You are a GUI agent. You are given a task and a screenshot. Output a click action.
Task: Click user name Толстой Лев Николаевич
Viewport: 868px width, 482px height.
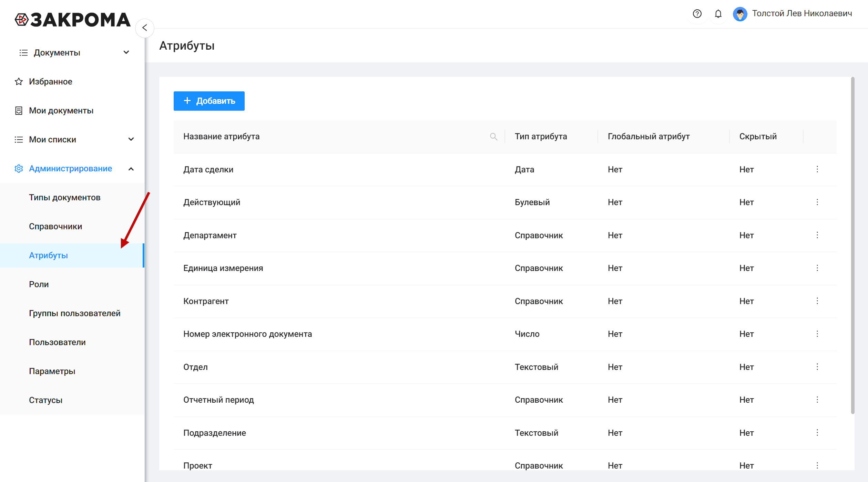click(x=802, y=13)
